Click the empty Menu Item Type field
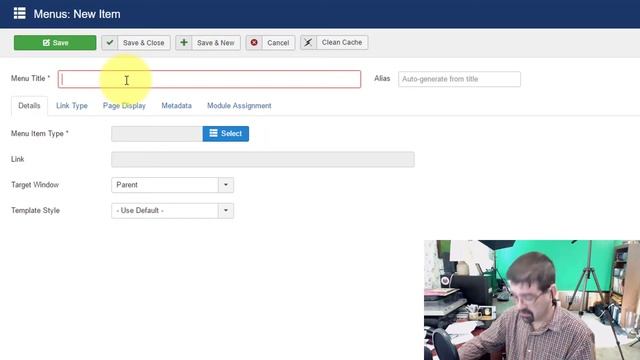The height and width of the screenshot is (360, 640). [x=157, y=133]
